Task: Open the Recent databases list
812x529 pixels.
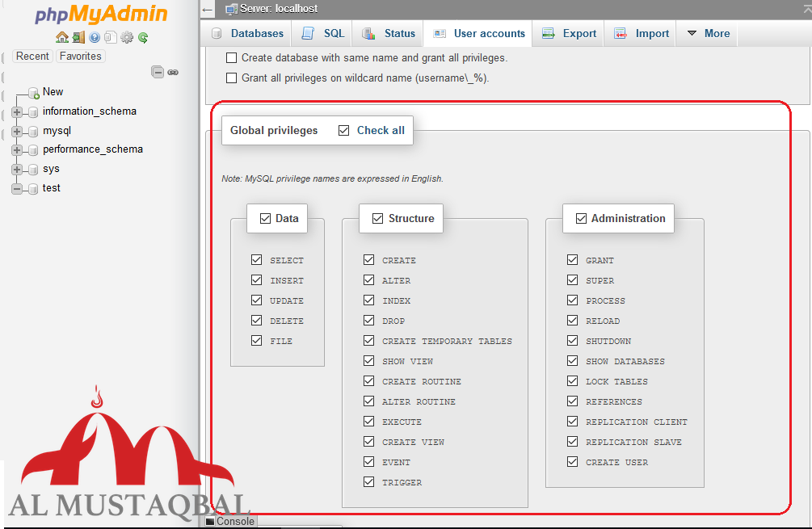Action: [32, 56]
